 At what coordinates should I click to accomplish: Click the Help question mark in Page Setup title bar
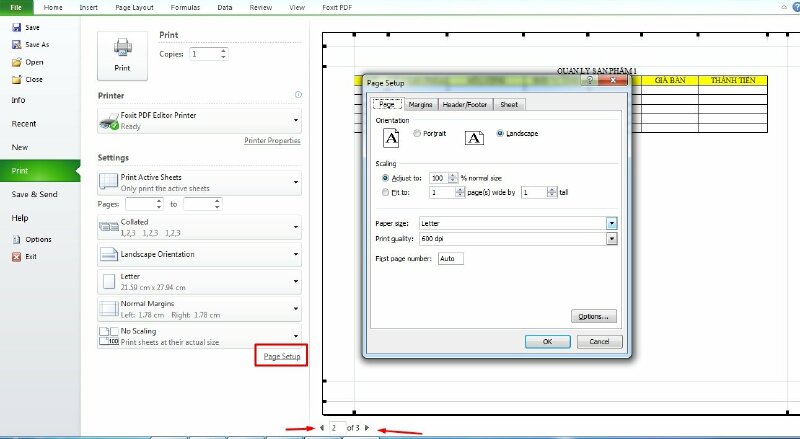(x=589, y=80)
